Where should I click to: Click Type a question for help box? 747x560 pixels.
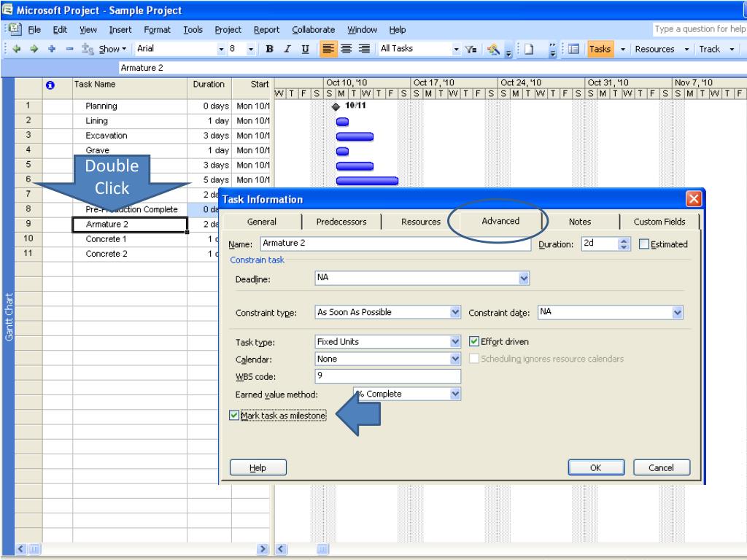pyautogui.click(x=700, y=29)
